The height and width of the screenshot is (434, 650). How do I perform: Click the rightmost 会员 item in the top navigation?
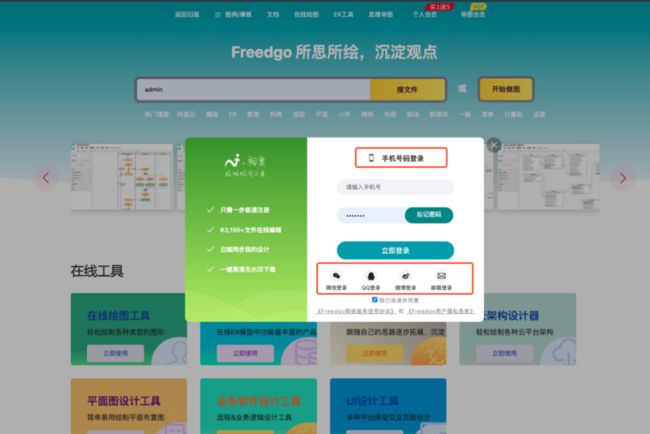point(473,15)
